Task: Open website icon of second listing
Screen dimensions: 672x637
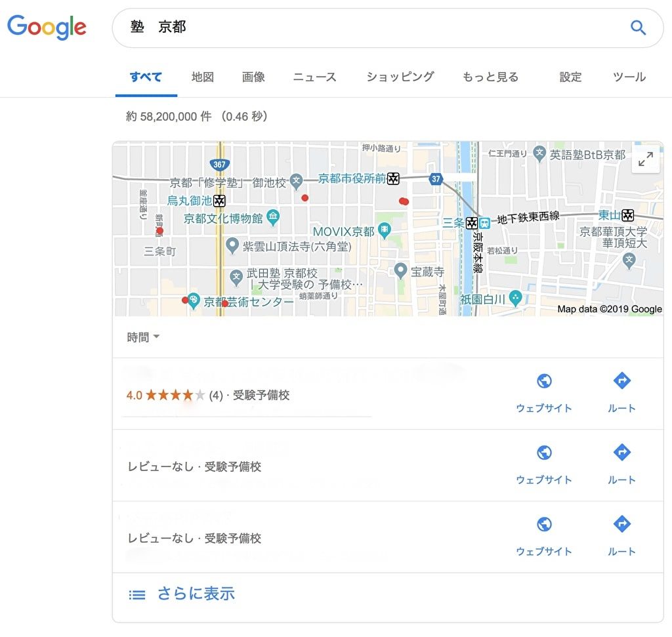Action: pyautogui.click(x=543, y=453)
